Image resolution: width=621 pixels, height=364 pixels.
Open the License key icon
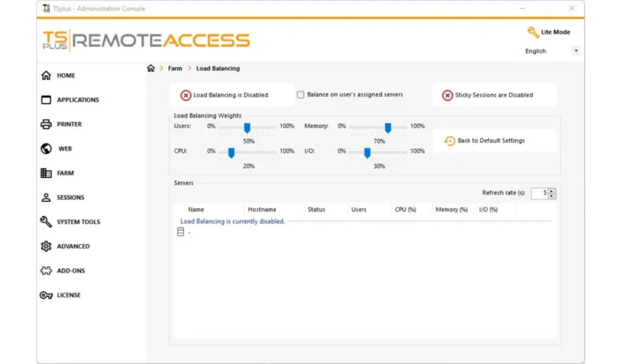pyautogui.click(x=46, y=295)
